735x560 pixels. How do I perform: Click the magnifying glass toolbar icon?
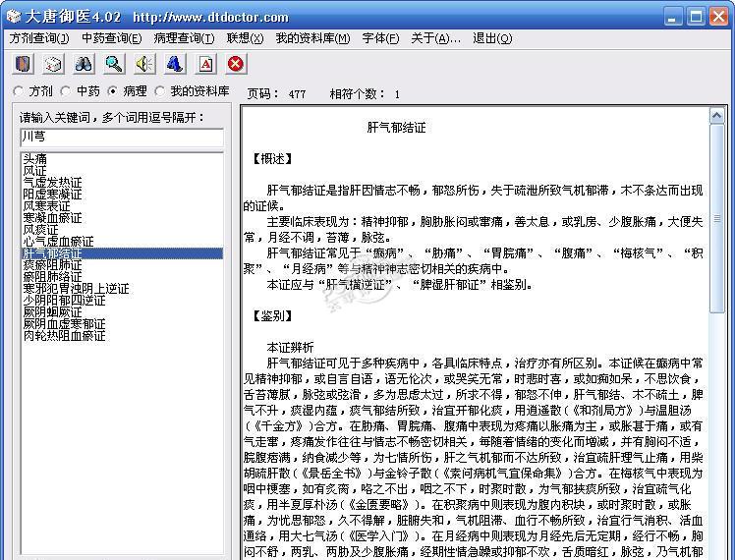point(114,64)
